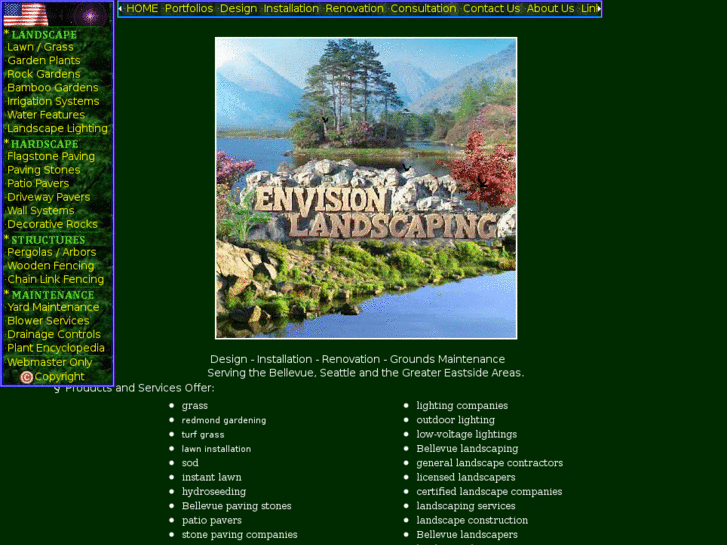Open Water Features link
This screenshot has width=727, height=545.
click(x=46, y=115)
